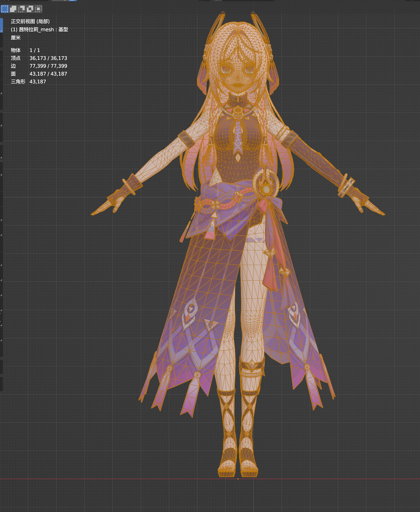
Task: Click the object origin dot below the feet
Action: pyautogui.click(x=238, y=479)
